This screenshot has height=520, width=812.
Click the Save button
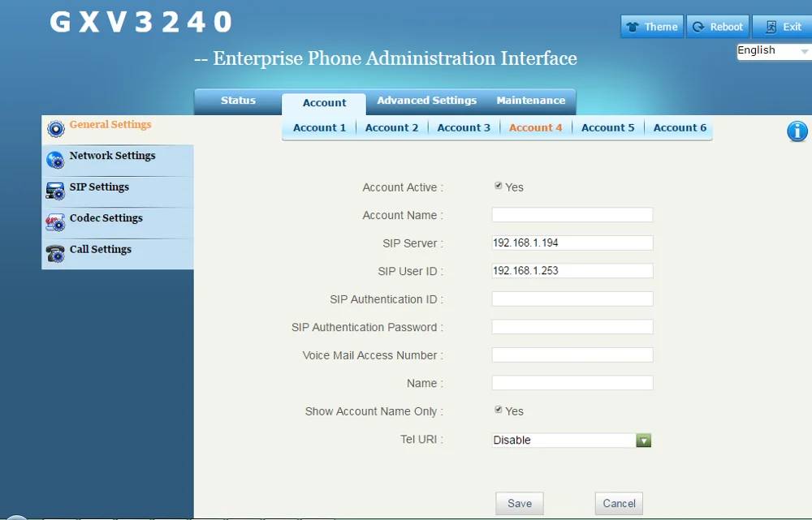(x=520, y=504)
